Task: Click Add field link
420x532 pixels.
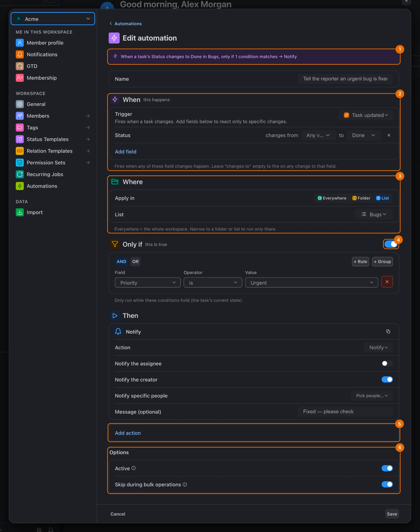Action: click(x=126, y=152)
